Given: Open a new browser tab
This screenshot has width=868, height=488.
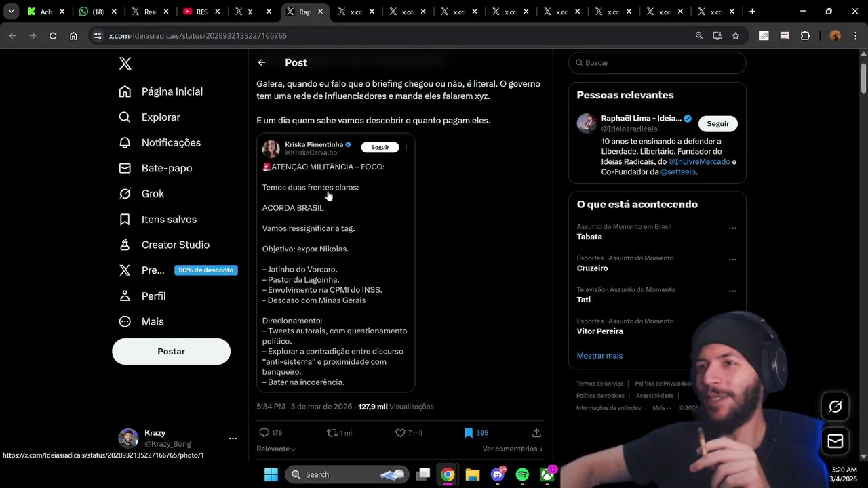Looking at the screenshot, I should [752, 12].
